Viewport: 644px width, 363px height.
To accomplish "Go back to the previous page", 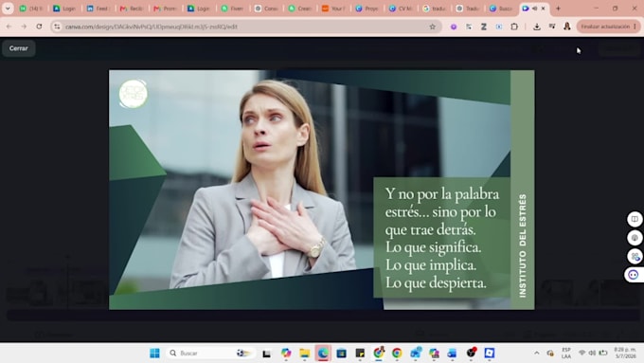I will [x=9, y=27].
